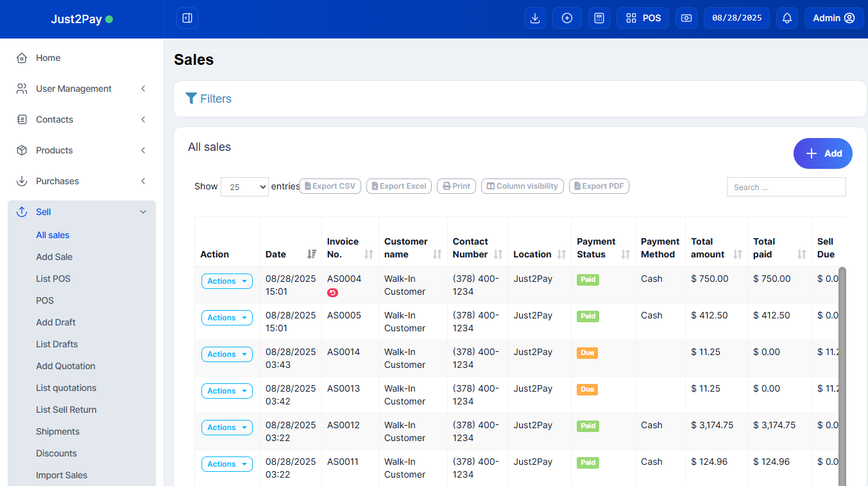The width and height of the screenshot is (868, 486).
Task: Open notifications via the bell icon
Action: coord(787,18)
